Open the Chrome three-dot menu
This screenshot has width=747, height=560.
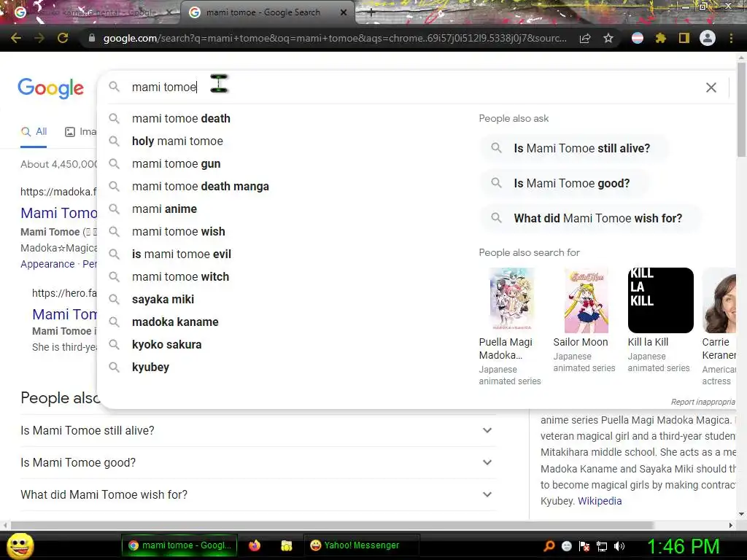(731, 38)
